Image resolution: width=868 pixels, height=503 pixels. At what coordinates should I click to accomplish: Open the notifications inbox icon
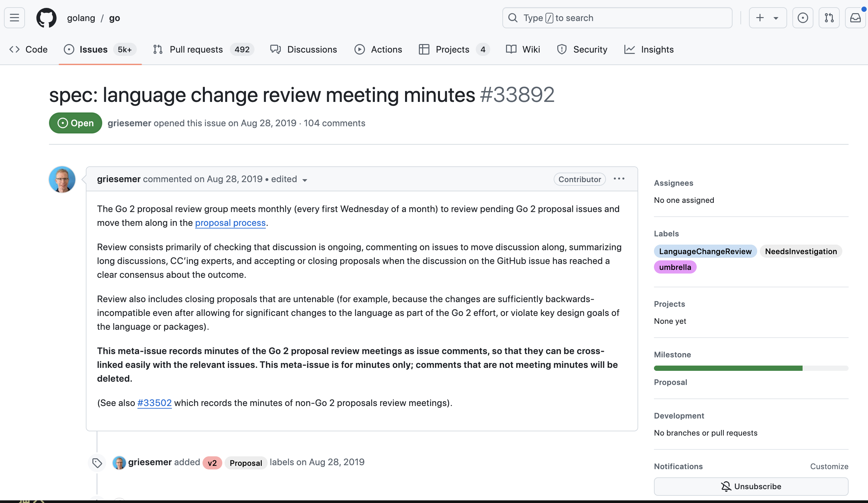tap(855, 18)
